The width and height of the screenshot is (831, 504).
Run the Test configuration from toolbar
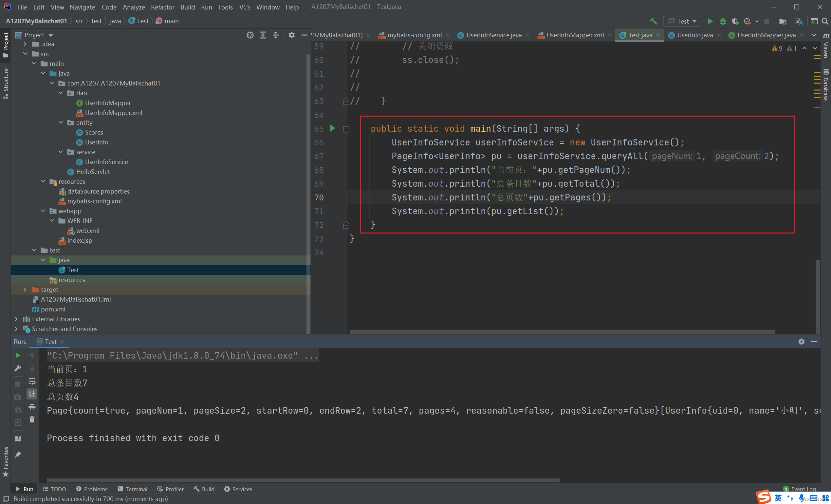tap(710, 21)
